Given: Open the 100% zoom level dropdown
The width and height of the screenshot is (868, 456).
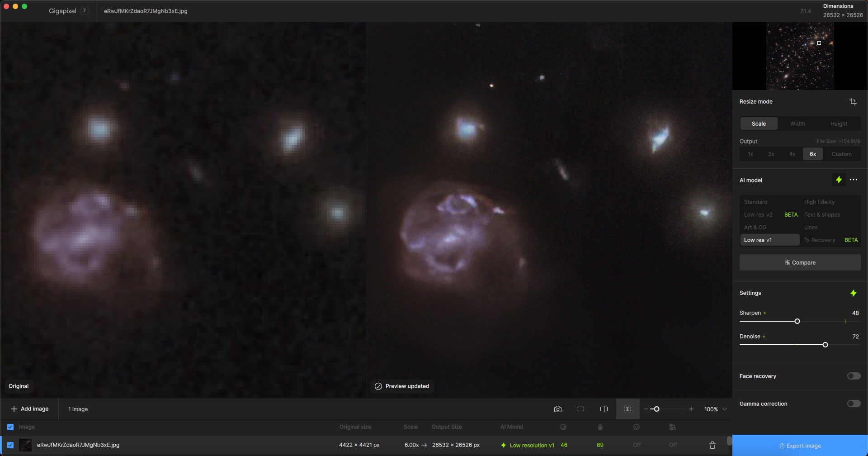Looking at the screenshot, I should coord(725,409).
